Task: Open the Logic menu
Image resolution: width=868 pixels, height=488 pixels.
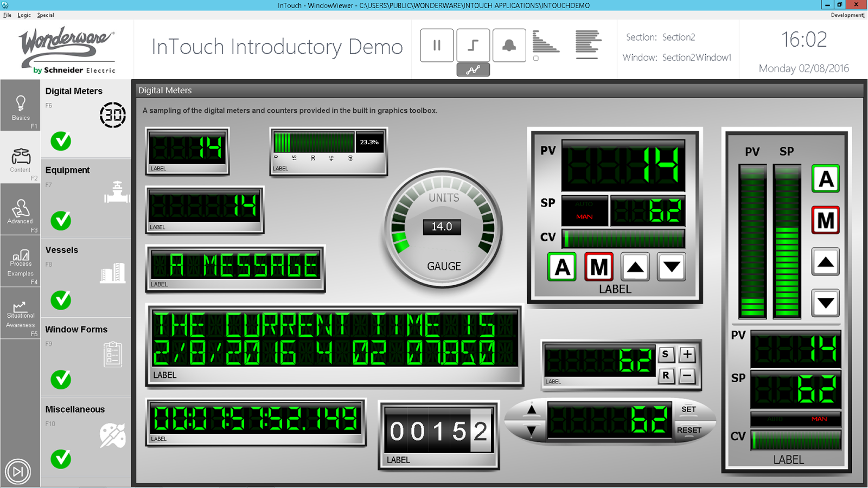Action: [24, 15]
